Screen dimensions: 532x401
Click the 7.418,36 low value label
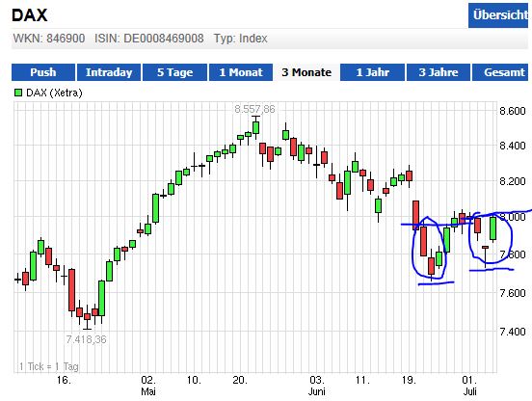(86, 339)
